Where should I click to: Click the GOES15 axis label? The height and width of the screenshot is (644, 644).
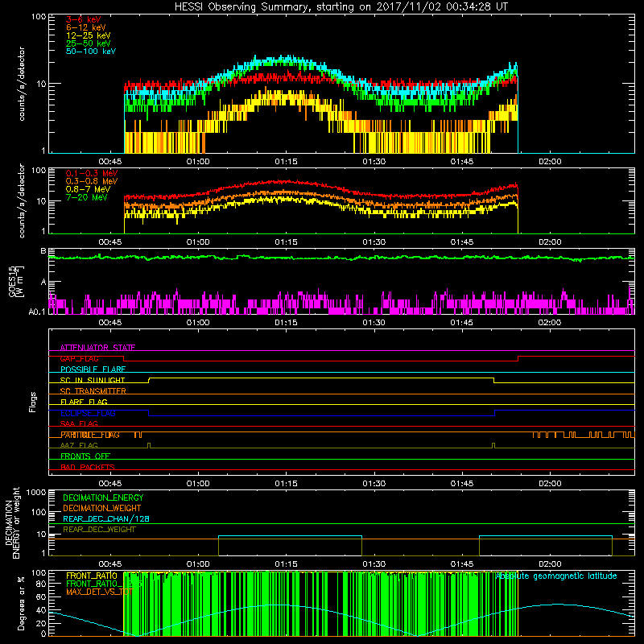[x=16, y=281]
